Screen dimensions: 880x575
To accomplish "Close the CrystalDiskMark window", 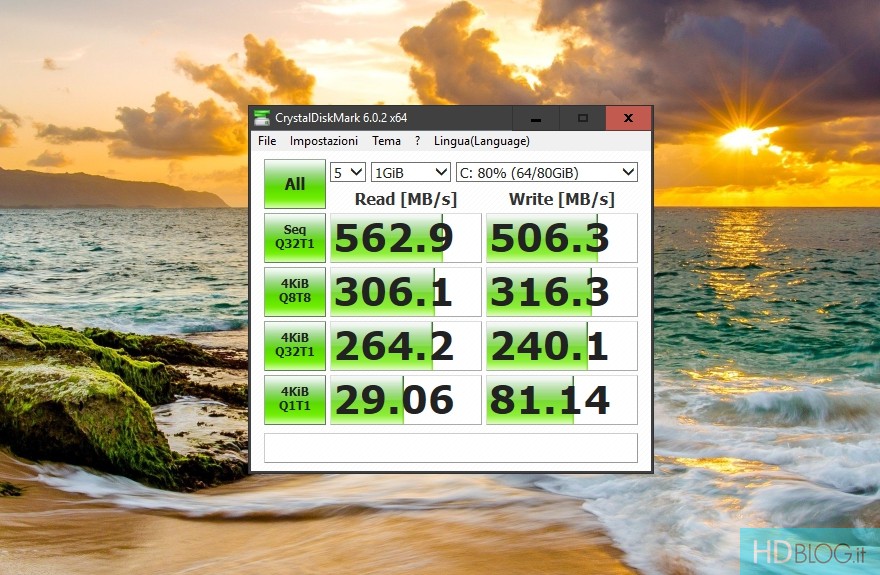I will pyautogui.click(x=629, y=118).
